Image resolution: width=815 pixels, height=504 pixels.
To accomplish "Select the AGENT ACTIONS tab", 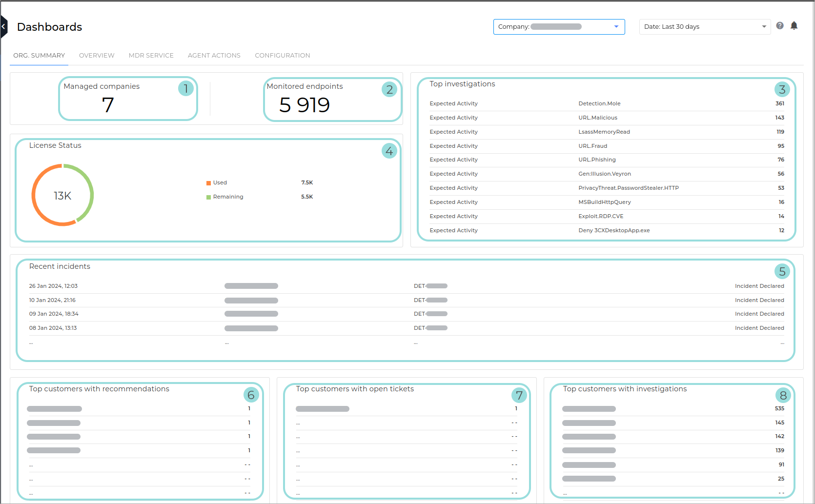I will [214, 55].
